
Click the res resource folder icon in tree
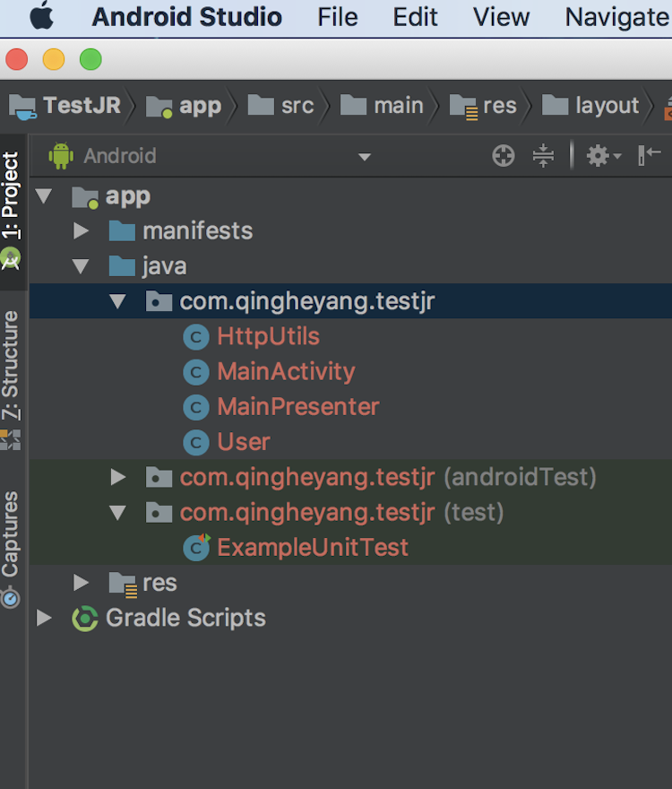pos(124,585)
